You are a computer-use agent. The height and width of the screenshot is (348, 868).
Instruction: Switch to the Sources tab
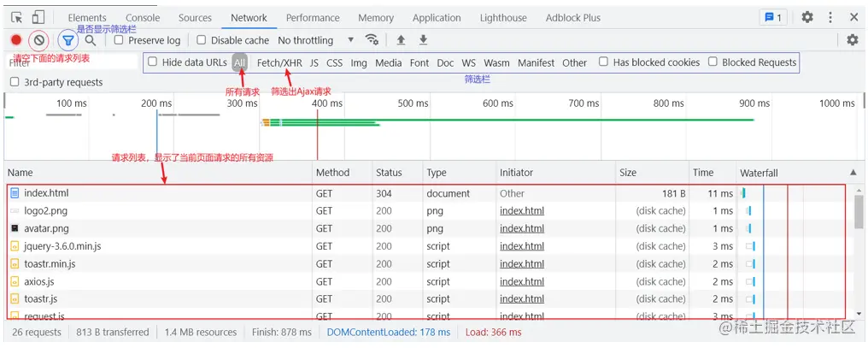click(195, 18)
